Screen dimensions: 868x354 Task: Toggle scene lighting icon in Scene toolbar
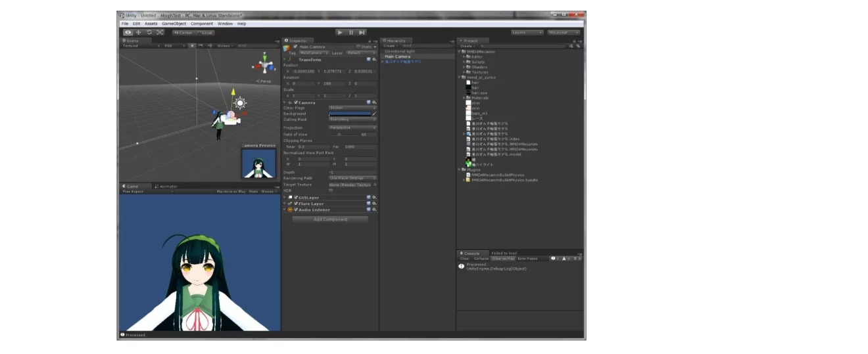point(192,46)
